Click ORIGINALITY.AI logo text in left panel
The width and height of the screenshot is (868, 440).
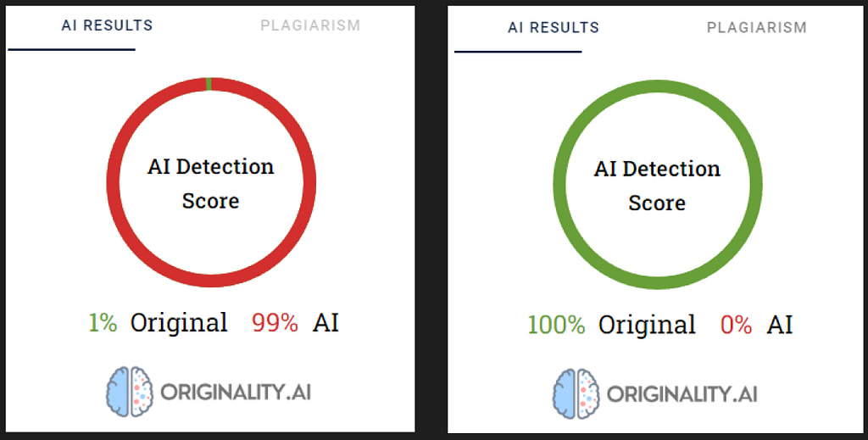point(236,393)
